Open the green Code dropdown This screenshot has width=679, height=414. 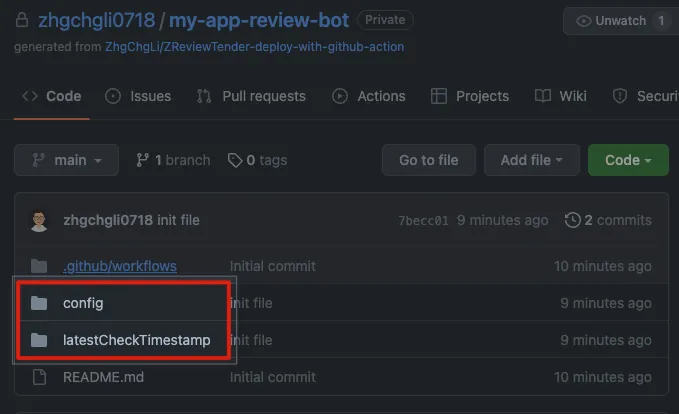pyautogui.click(x=628, y=160)
